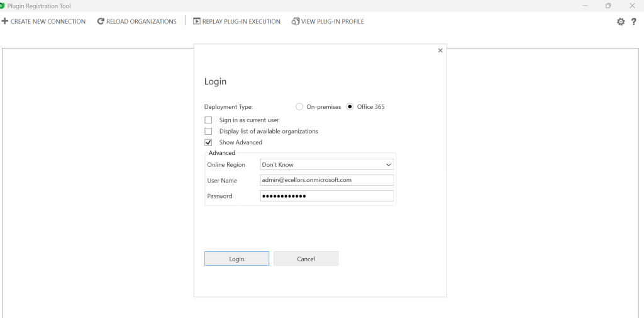Click the User Name text field
The height and width of the screenshot is (318, 644).
coord(326,180)
